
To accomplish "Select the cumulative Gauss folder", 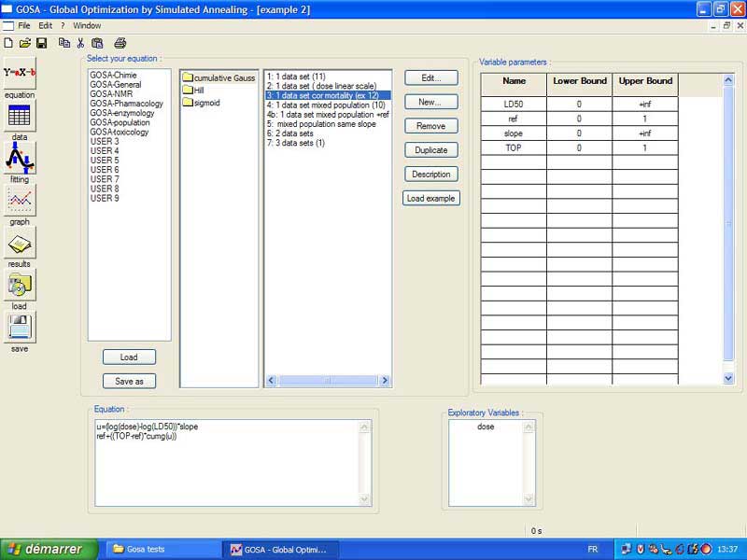I will (219, 78).
